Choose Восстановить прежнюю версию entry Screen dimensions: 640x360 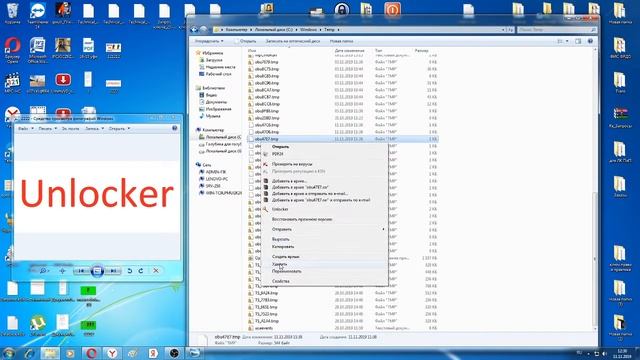point(302,219)
